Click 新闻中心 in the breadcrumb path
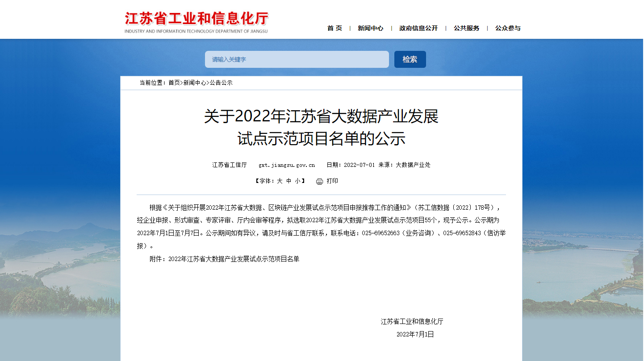 tap(195, 83)
